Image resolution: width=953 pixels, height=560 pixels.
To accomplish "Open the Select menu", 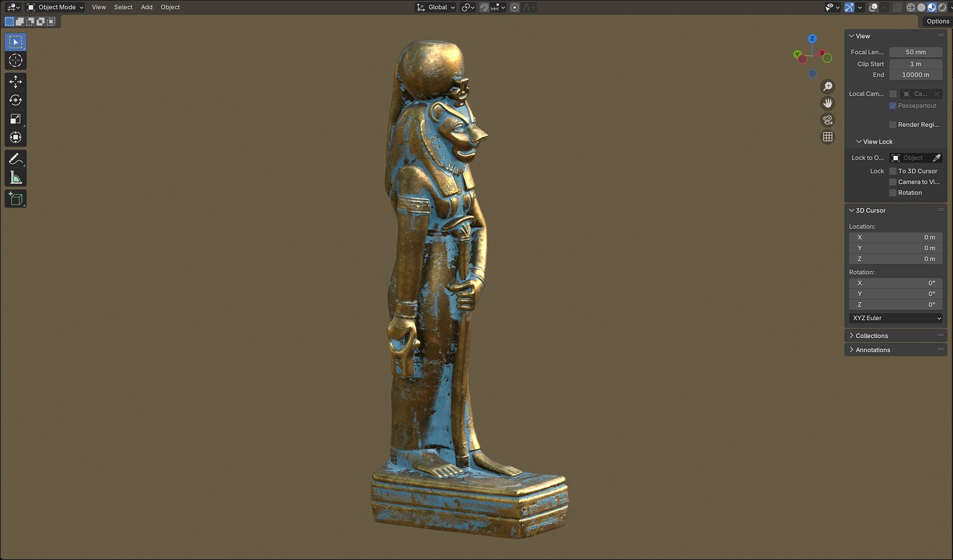I will click(x=123, y=8).
